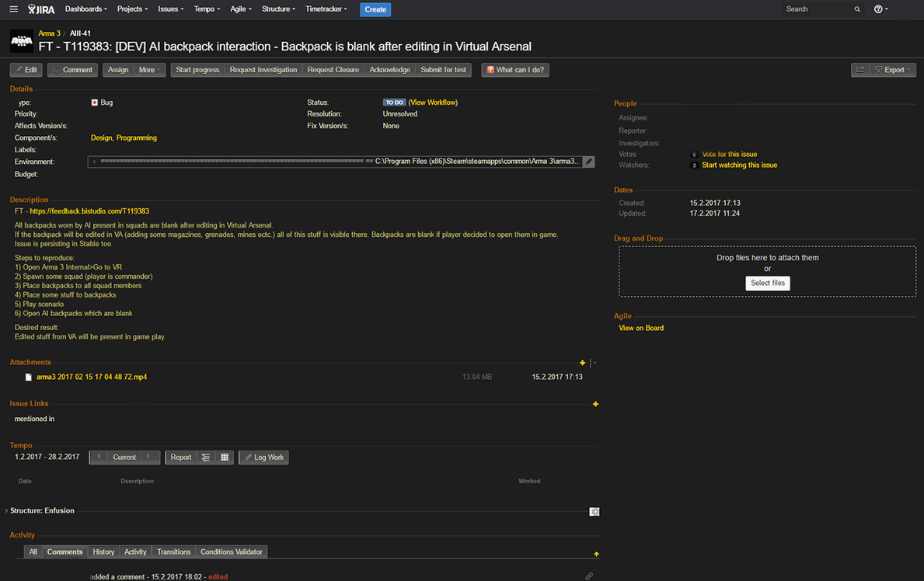Expand the Structure: Enfusion section
Viewport: 924px width, 581px height.
(6, 511)
